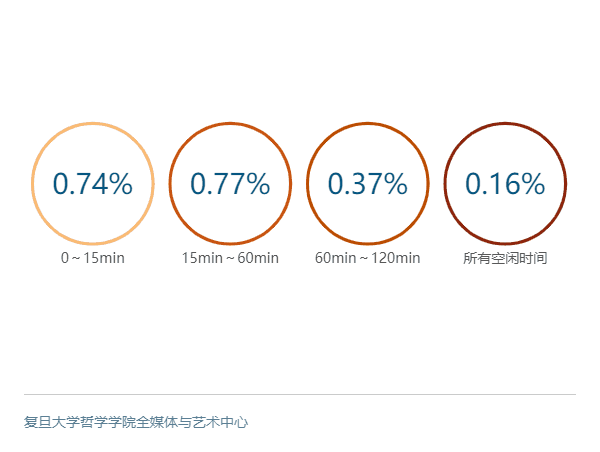The image size is (600, 452).
Task: Click '艺术中心' at the footer text end
Action: point(220,422)
